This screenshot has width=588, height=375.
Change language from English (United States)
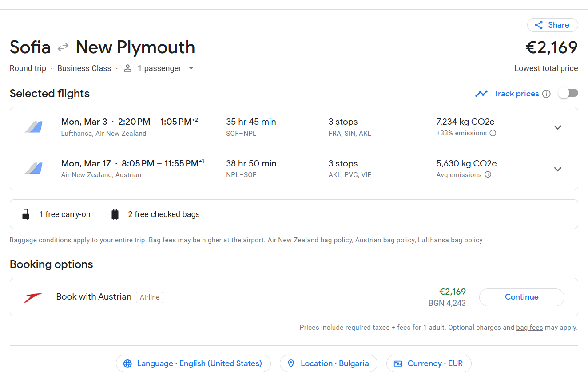point(193,363)
